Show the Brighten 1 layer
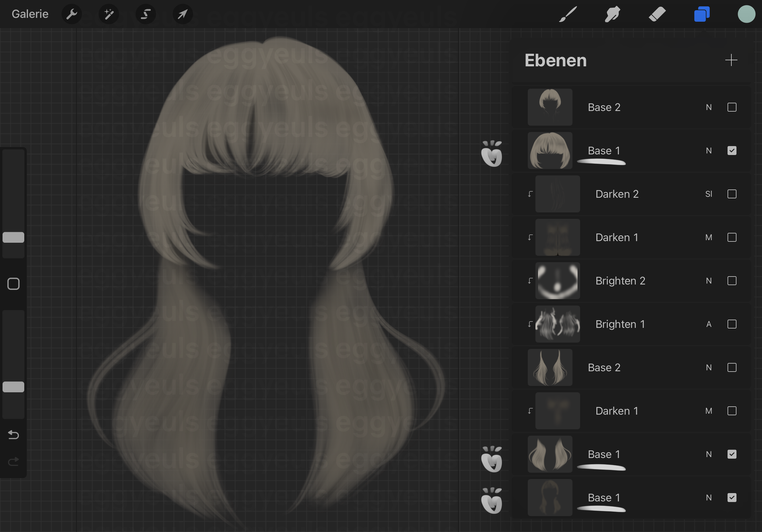 tap(732, 324)
